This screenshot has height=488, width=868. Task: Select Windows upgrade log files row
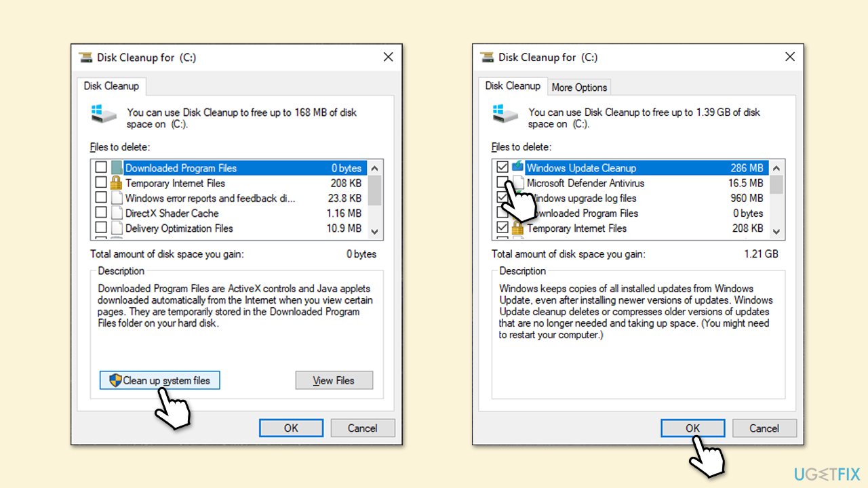tap(631, 198)
